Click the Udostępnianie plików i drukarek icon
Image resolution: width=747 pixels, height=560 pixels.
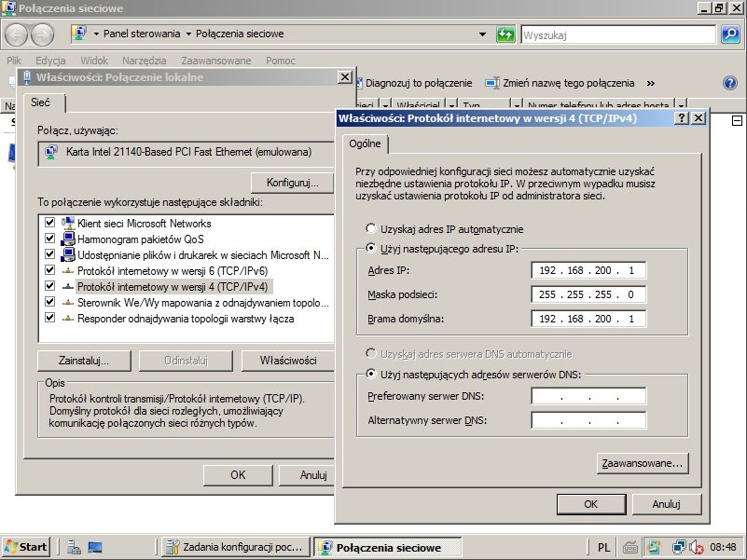pos(68,254)
